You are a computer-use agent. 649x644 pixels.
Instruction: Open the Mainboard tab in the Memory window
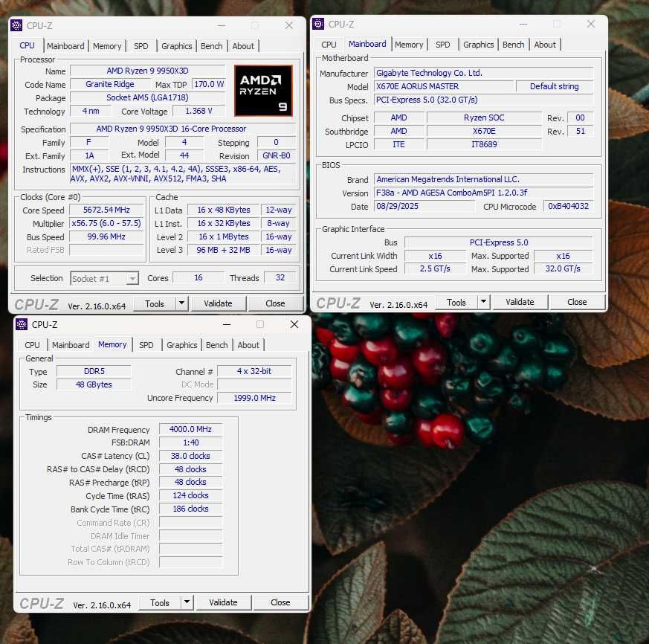(x=71, y=345)
